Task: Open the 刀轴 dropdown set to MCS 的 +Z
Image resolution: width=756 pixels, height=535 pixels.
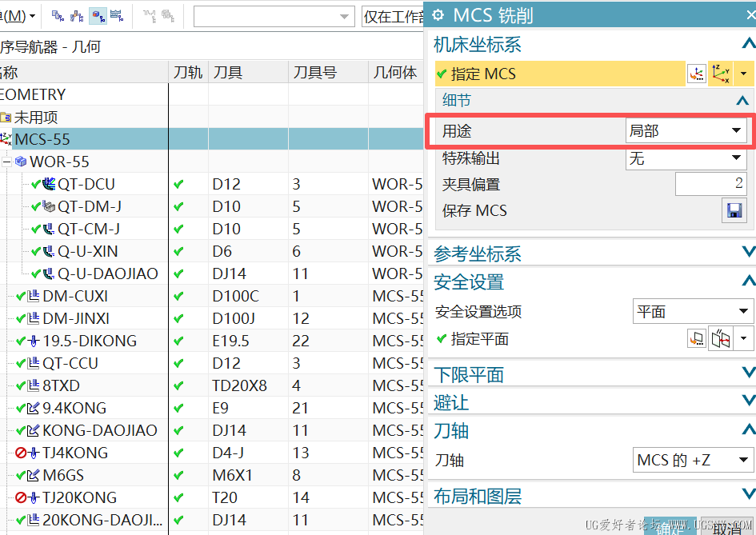Action: click(692, 460)
